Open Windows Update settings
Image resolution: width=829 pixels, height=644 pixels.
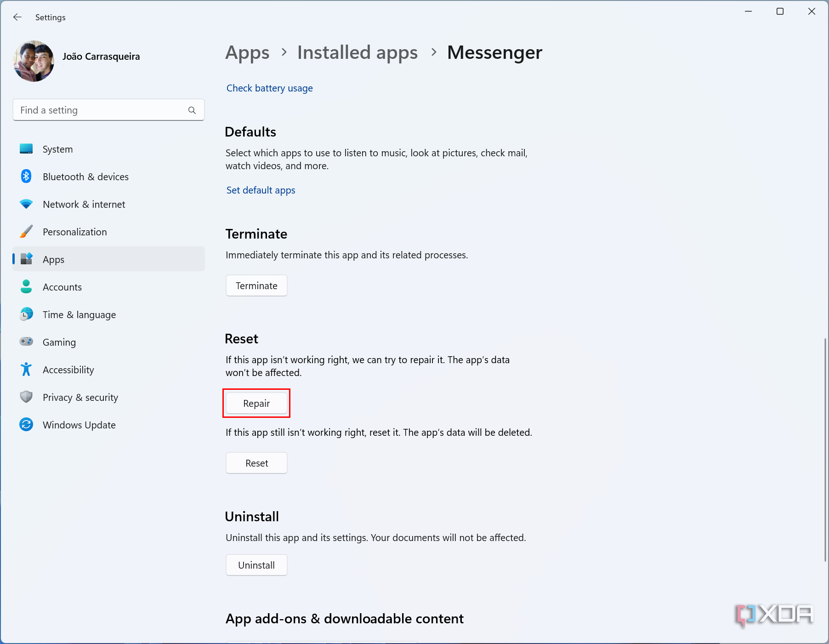(x=79, y=425)
